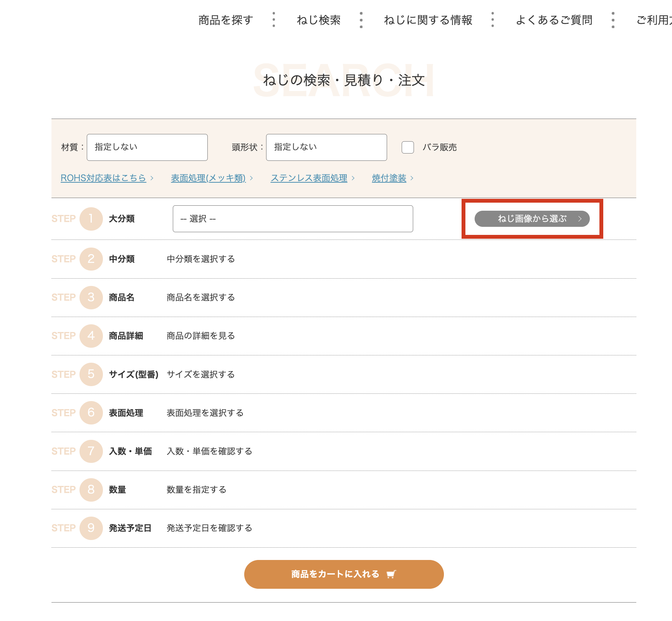Image resolution: width=672 pixels, height=621 pixels.
Task: Open ねじに関する情報 navigation item
Action: [428, 20]
